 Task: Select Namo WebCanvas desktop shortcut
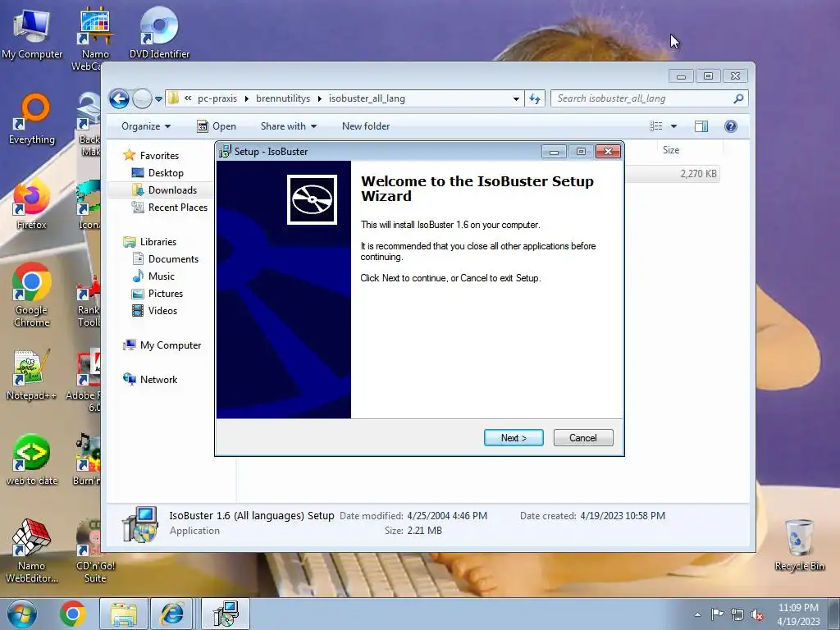tap(95, 40)
